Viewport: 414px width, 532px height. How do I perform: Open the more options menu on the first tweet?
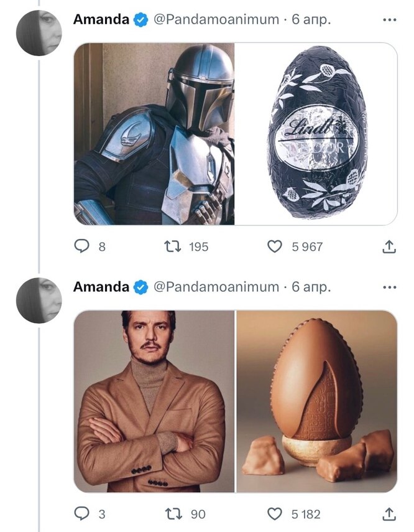tap(389, 19)
